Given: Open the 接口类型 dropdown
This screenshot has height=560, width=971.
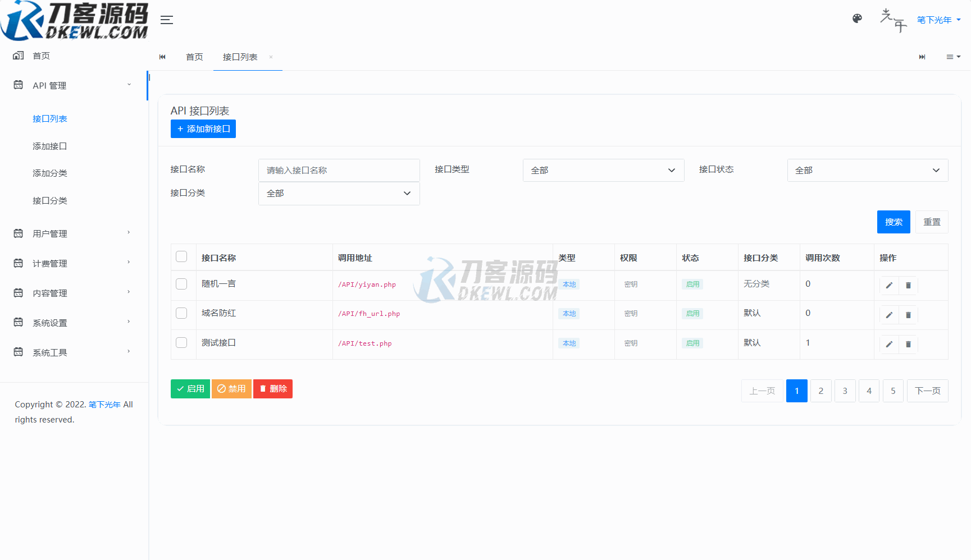Looking at the screenshot, I should pos(603,171).
